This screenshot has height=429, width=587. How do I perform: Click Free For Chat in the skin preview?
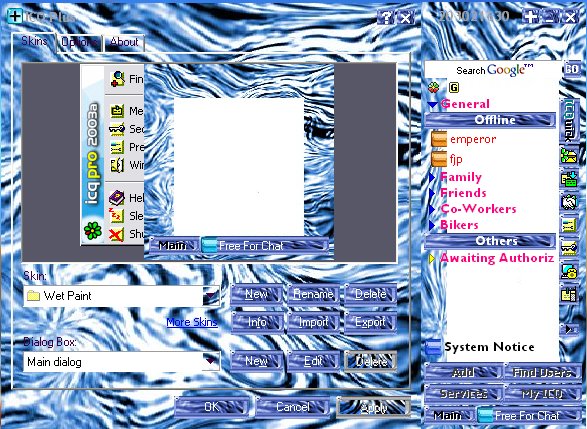coord(265,246)
